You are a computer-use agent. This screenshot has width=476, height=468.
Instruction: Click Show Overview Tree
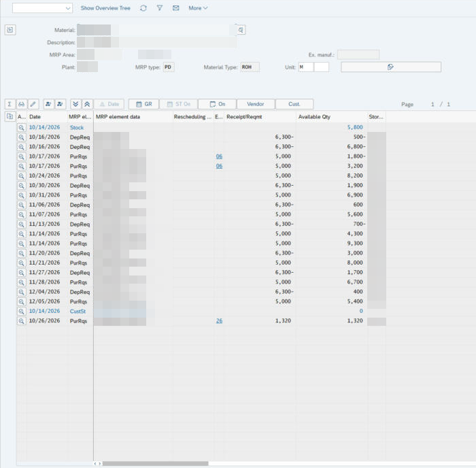(x=105, y=8)
